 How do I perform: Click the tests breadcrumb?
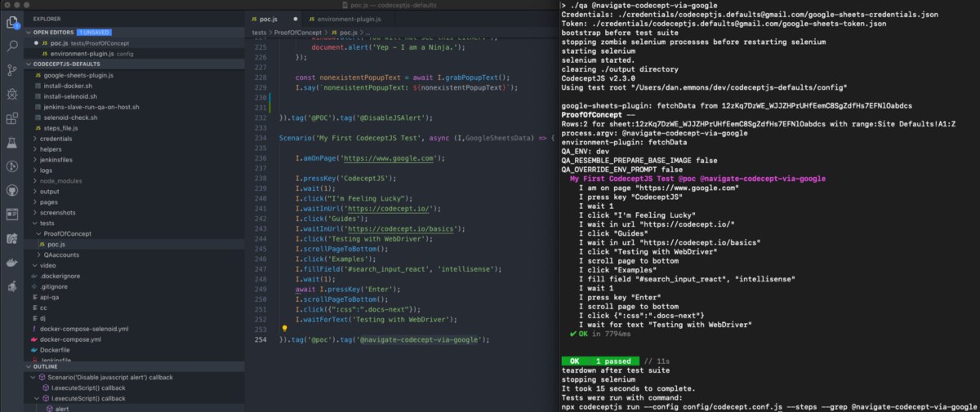[260, 33]
